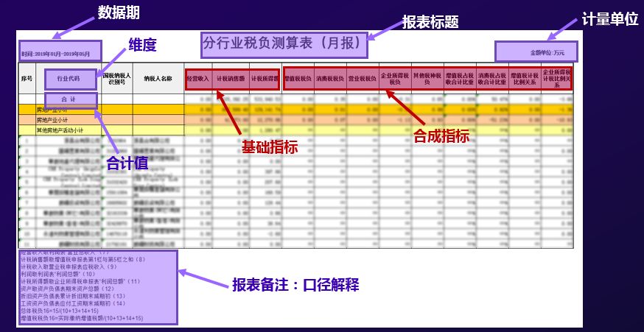Select the 计税销售额 column header

point(231,78)
